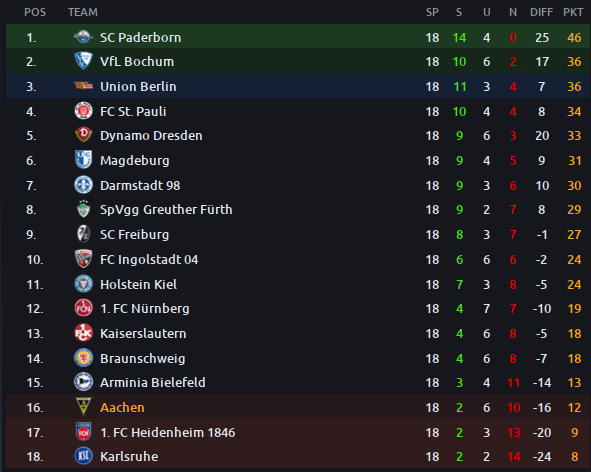
Task: Open 1. FC Heidenheim 1846 team
Action: point(167,432)
